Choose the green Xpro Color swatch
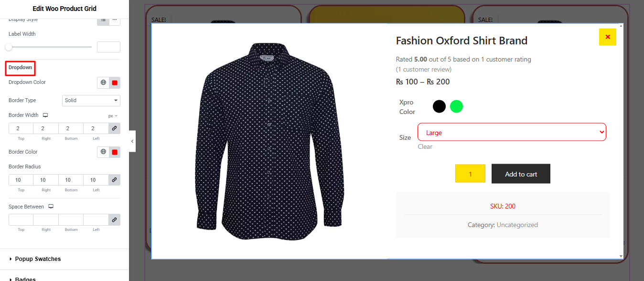This screenshot has height=281, width=644. [456, 106]
